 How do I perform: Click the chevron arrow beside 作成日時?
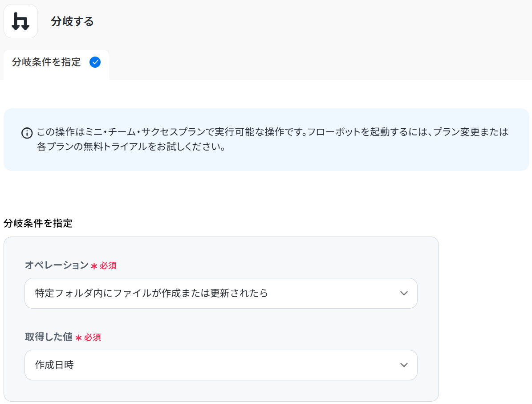point(404,365)
